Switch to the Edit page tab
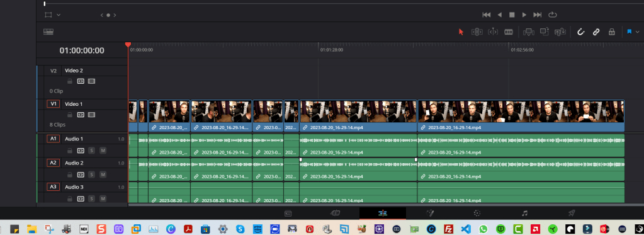Viewport: 644px width, 235px height. pos(383,213)
